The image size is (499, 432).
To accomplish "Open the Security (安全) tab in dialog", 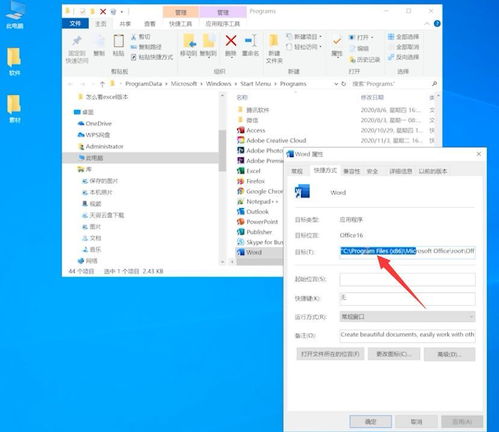I will pos(372,171).
